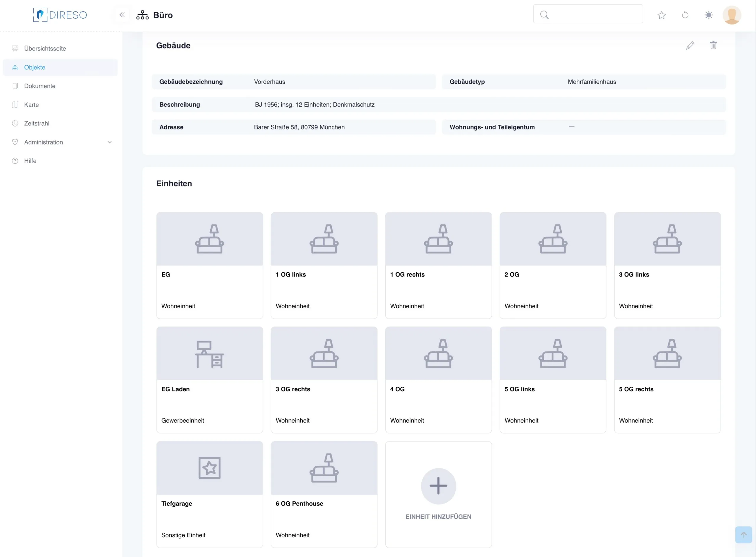Open the 1 OG links unit card
The height and width of the screenshot is (557, 756).
point(324,265)
